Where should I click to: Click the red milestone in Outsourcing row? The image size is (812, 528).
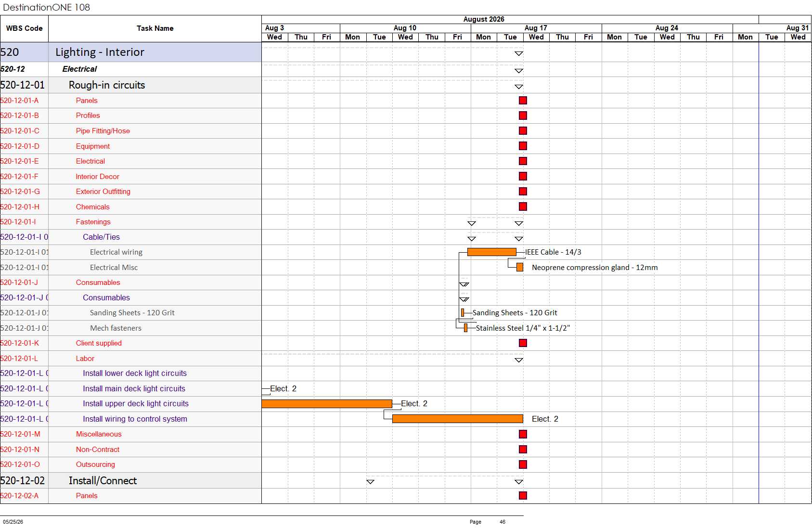(x=523, y=464)
